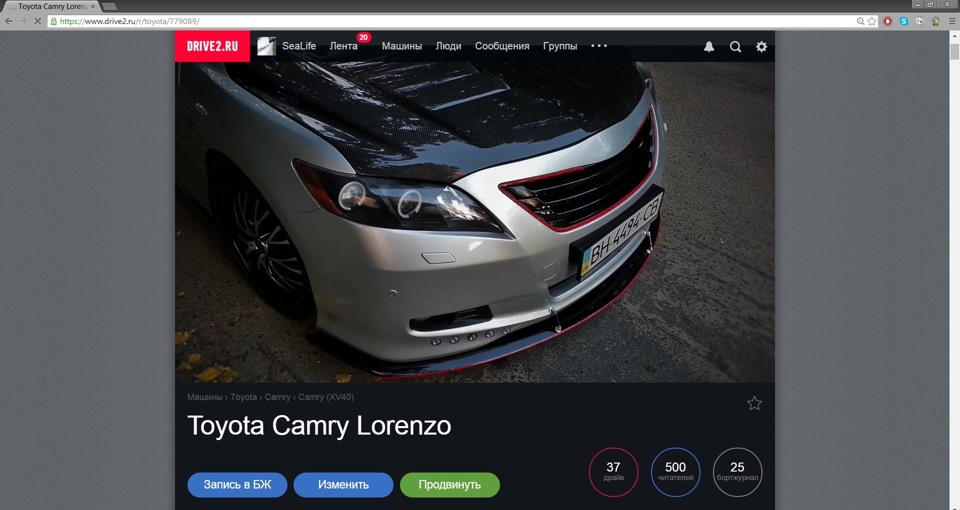960x510 pixels.
Task: Open the SeaLife profile avatar
Action: pyautogui.click(x=266, y=47)
